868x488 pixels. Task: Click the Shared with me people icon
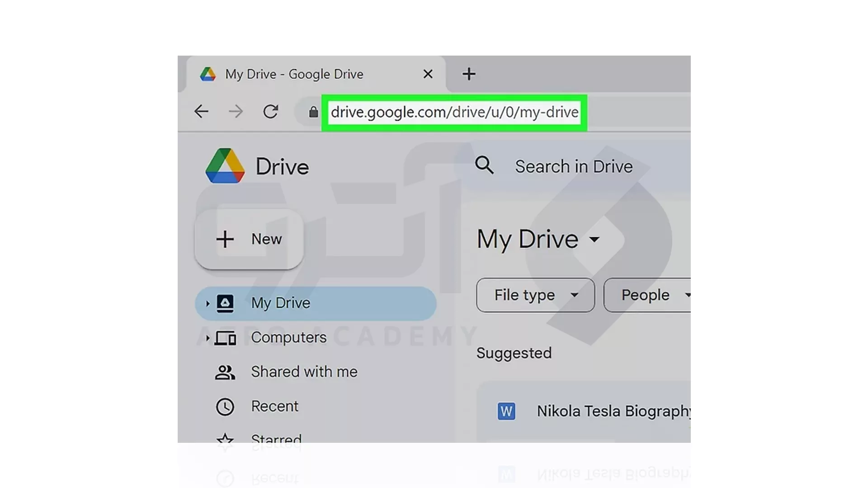click(225, 372)
